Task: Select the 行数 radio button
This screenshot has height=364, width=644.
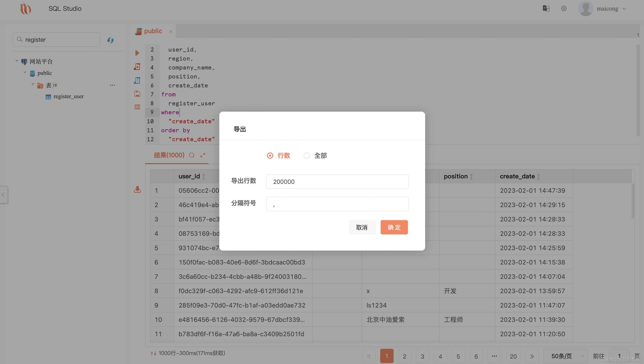Action: click(269, 155)
